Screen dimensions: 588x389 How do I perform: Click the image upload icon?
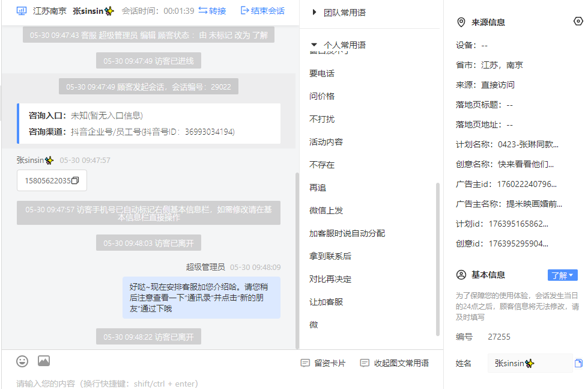44,361
